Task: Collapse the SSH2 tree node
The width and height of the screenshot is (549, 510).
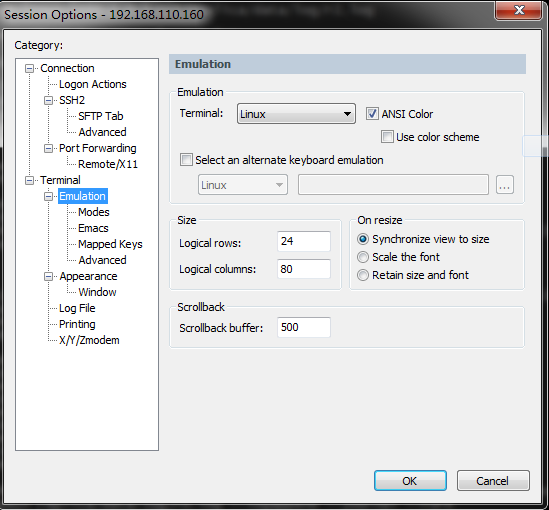Action: [x=48, y=101]
